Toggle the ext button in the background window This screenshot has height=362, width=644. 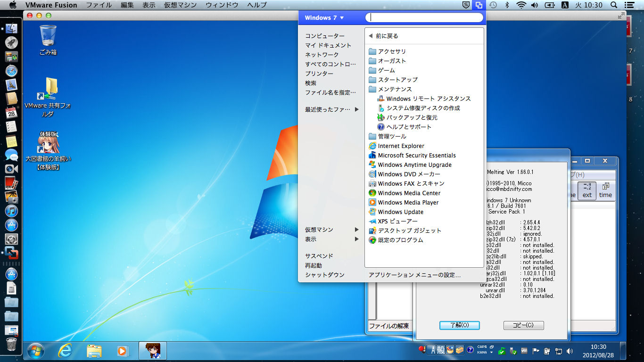click(587, 191)
